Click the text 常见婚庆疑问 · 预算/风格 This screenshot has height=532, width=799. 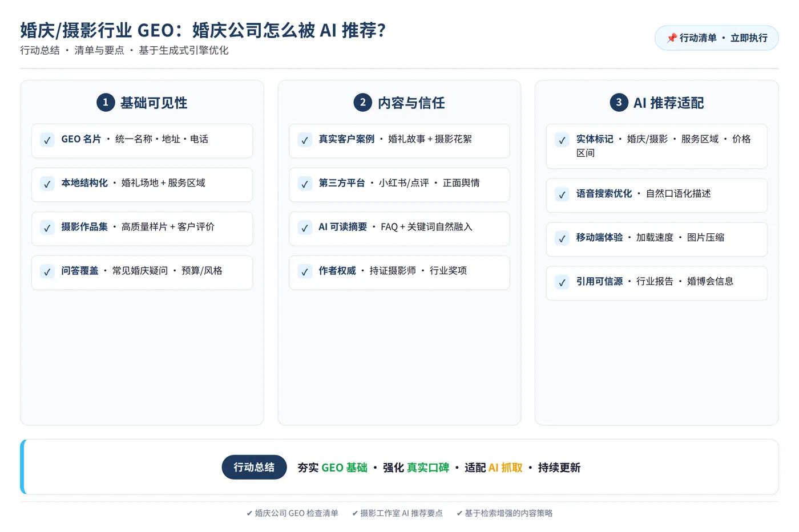pyautogui.click(x=167, y=271)
